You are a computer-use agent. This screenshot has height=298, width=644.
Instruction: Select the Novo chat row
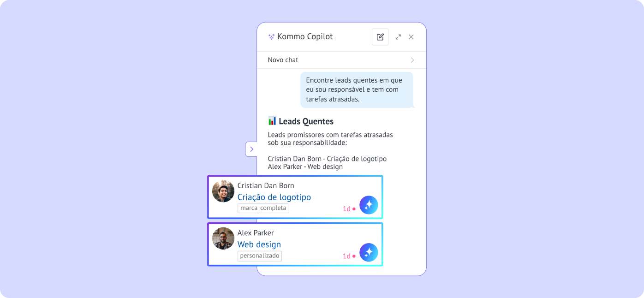coord(341,60)
